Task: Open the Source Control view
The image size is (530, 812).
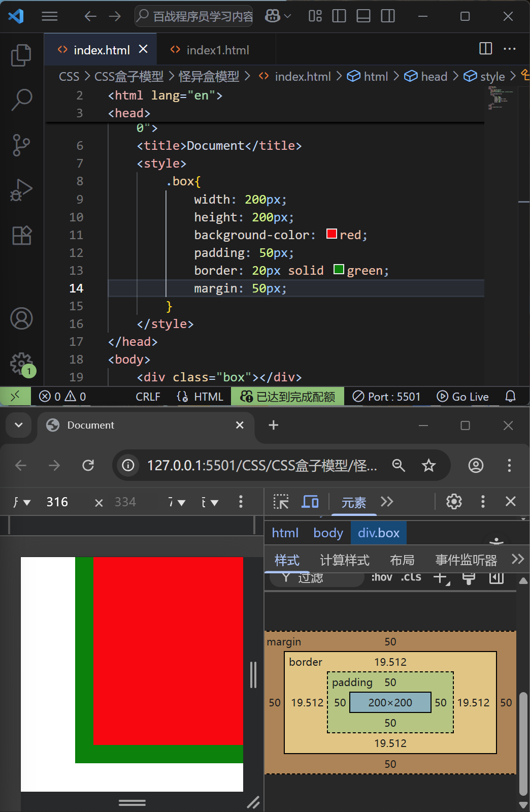Action: click(x=21, y=145)
